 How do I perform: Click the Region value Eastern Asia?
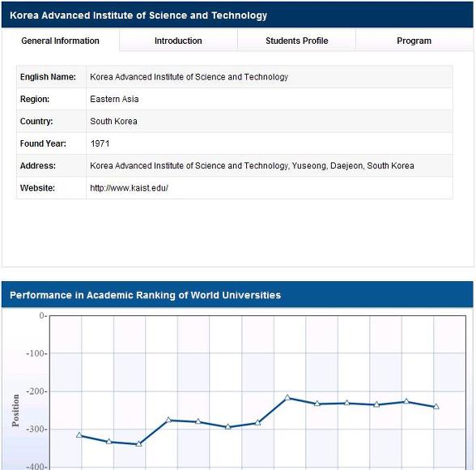coord(114,99)
